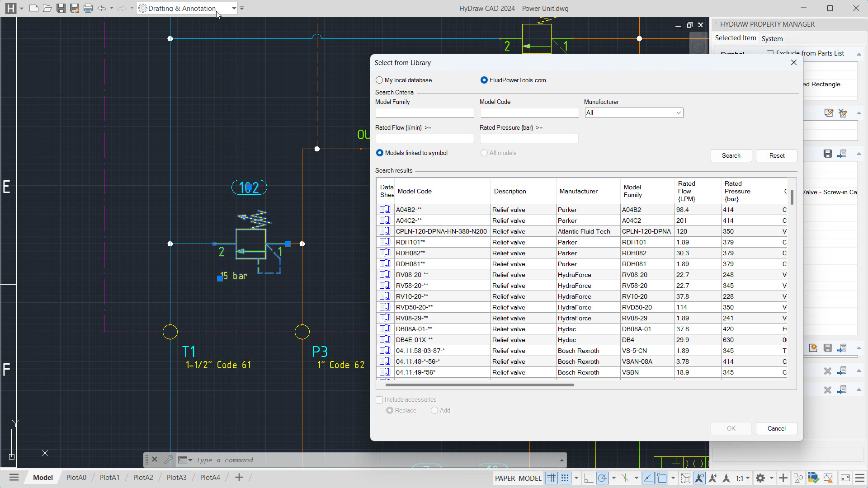Open the undo history dropdown arrow

pyautogui.click(x=112, y=8)
